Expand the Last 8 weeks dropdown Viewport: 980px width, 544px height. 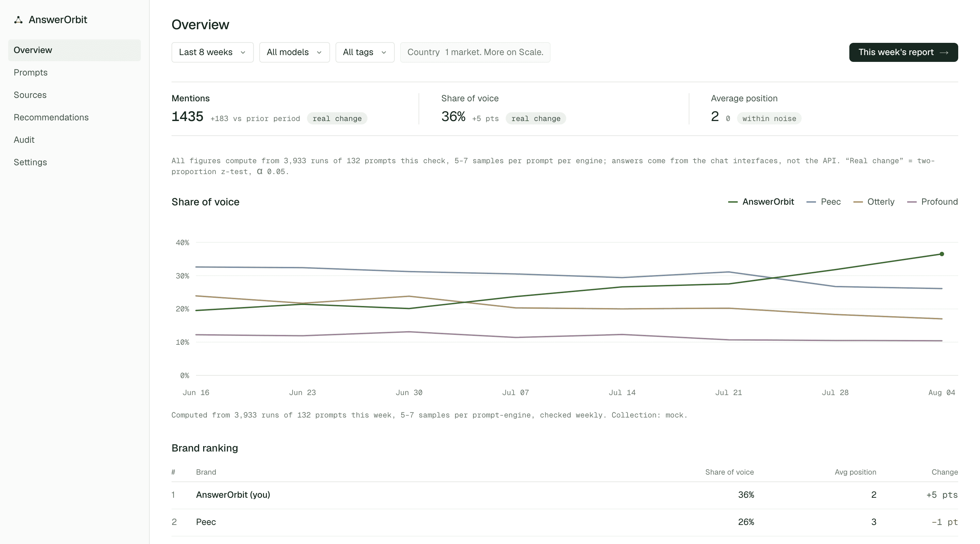(212, 52)
